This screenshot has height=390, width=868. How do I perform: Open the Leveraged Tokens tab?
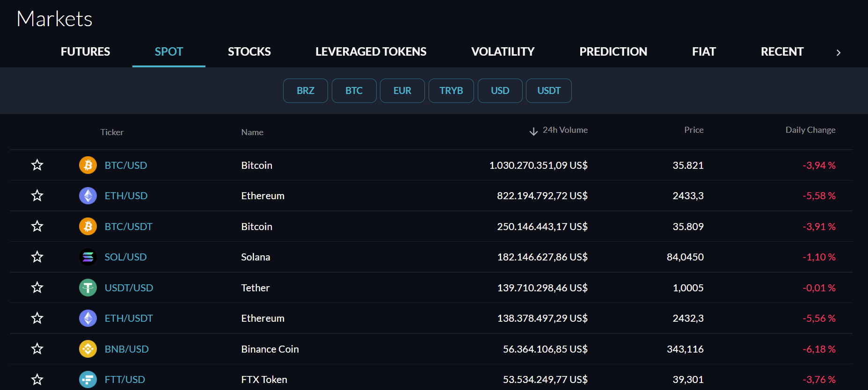(371, 51)
